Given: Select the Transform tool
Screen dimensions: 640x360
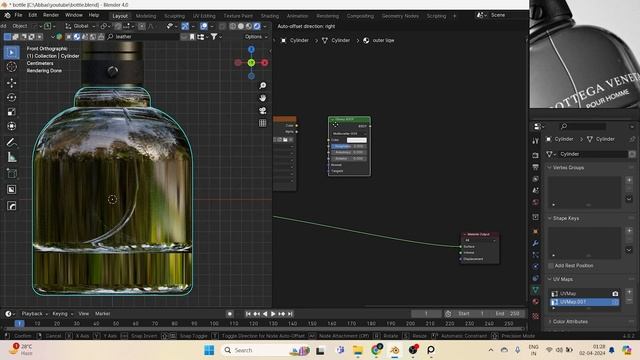Looking at the screenshot, I should pyautogui.click(x=11, y=126).
